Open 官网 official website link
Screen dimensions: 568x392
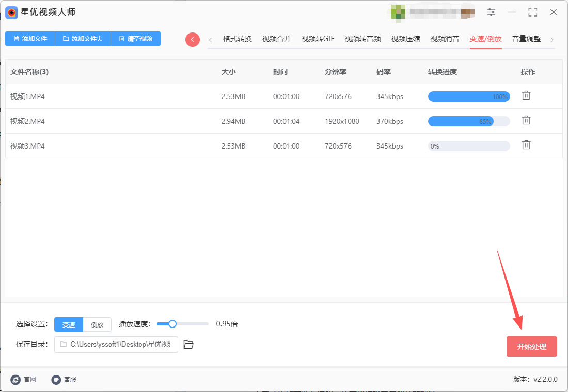[x=24, y=380]
